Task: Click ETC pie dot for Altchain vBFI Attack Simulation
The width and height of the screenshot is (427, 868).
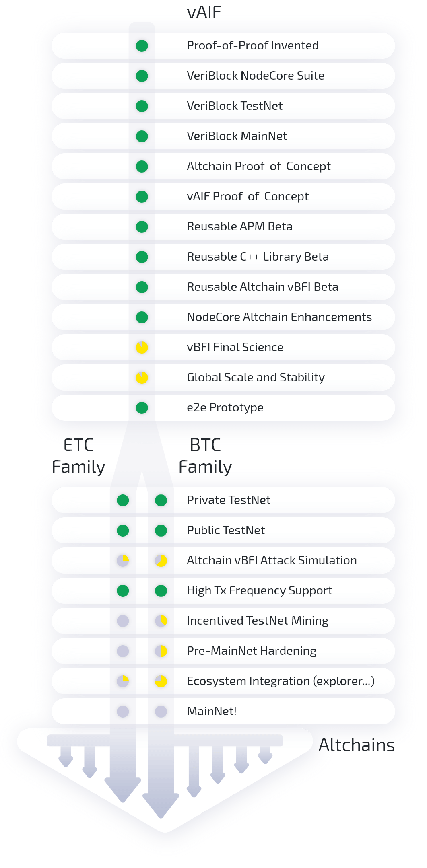Action: click(123, 561)
